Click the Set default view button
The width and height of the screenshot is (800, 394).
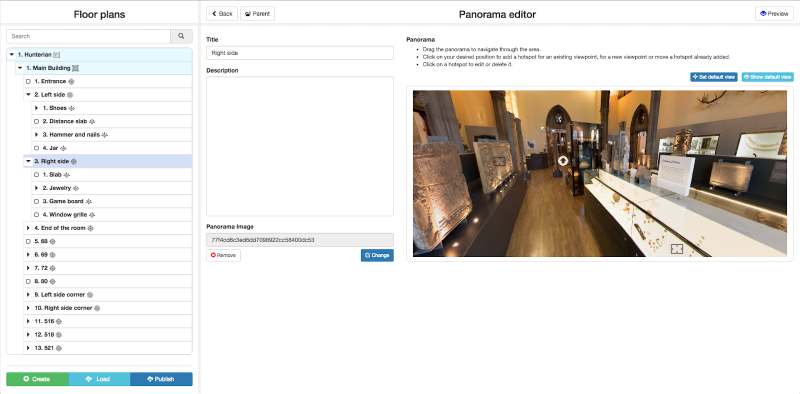[x=714, y=77]
